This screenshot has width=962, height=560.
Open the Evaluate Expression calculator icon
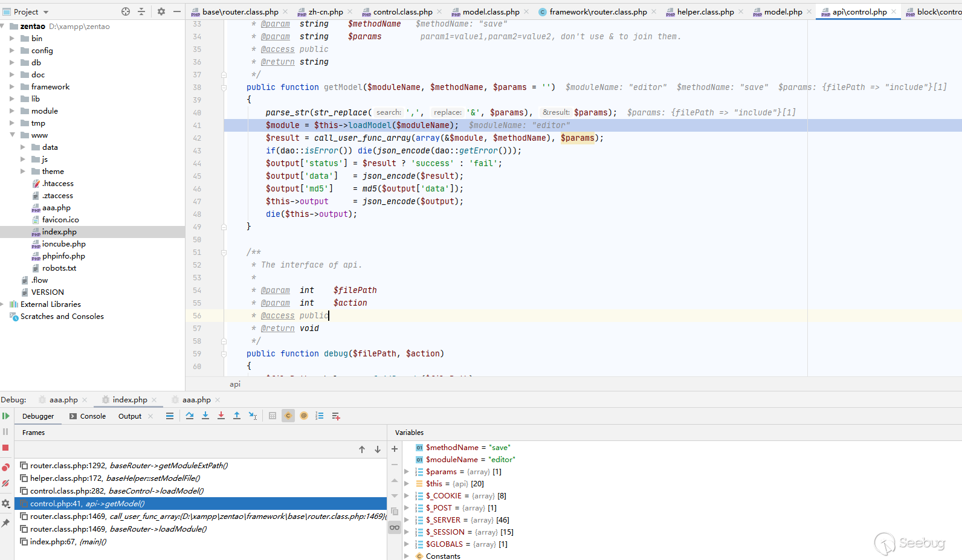pos(273,416)
